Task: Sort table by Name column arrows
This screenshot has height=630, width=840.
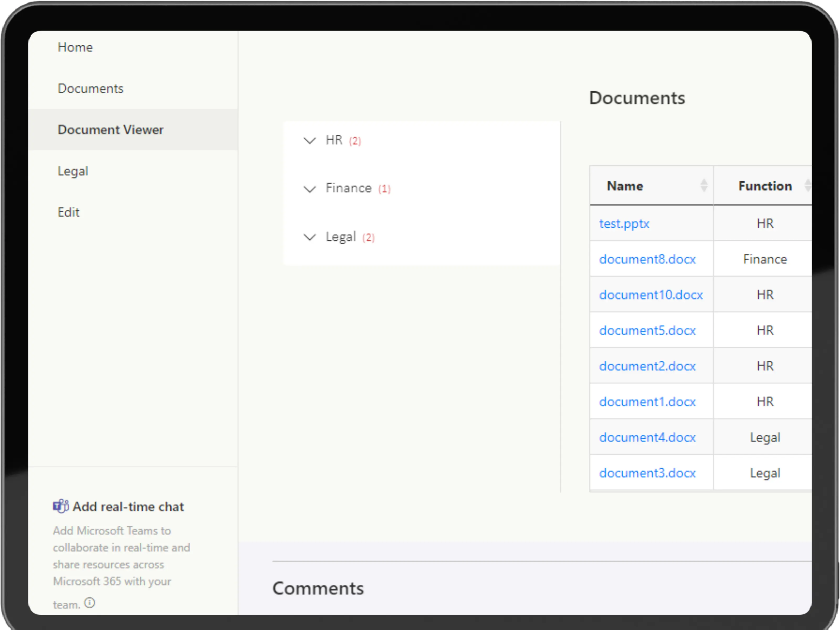Action: 704,185
